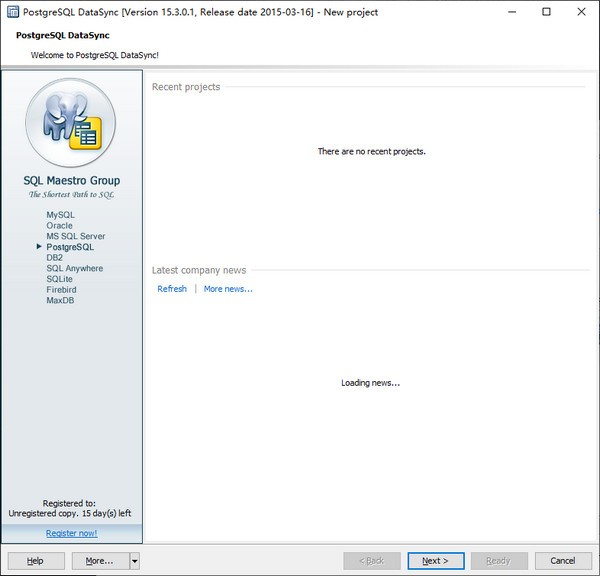Open the More news... link

coord(228,289)
